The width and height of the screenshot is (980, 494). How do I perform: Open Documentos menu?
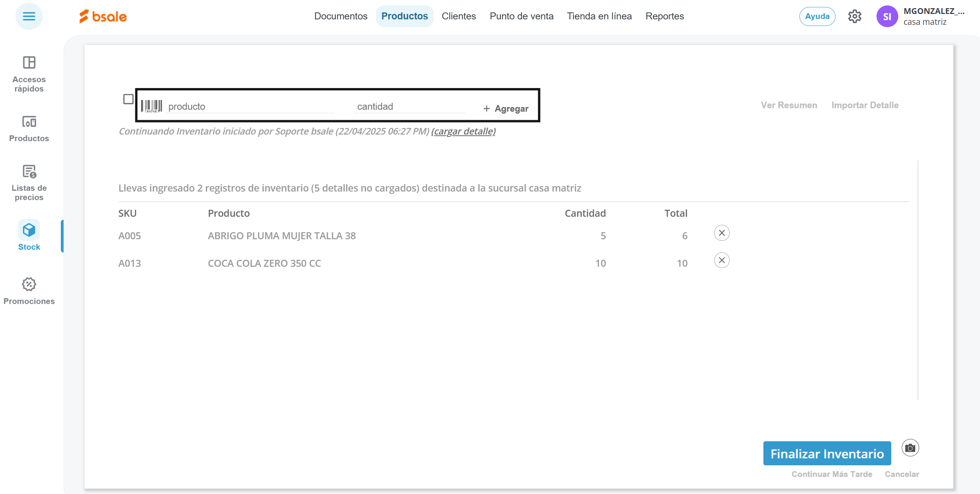click(x=341, y=16)
